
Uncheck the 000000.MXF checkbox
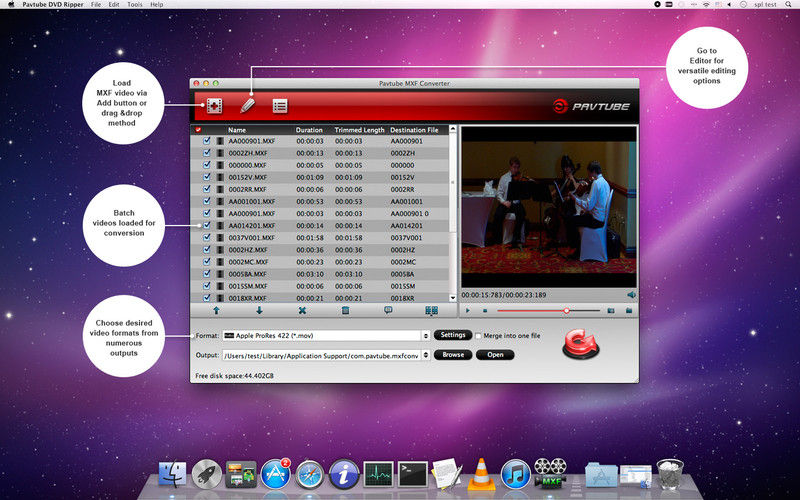207,165
